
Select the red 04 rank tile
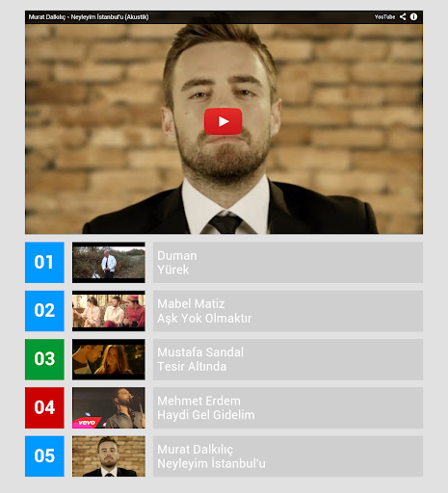pyautogui.click(x=44, y=407)
